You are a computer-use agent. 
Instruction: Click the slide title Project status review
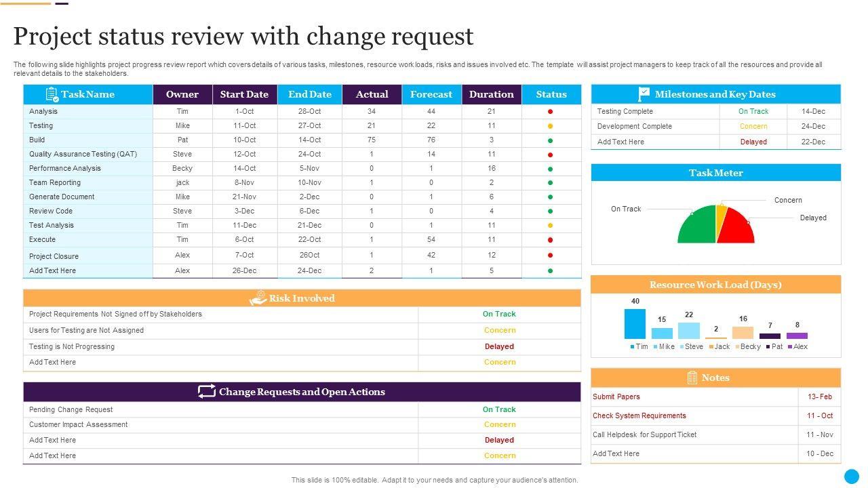click(x=243, y=36)
